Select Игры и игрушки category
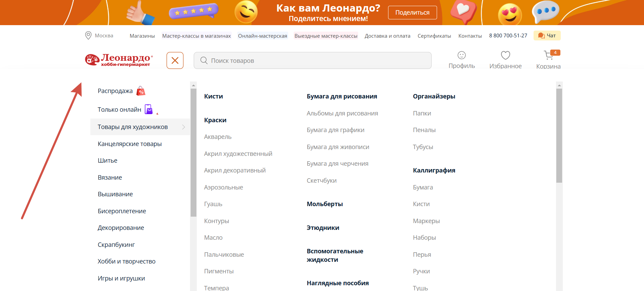Image resolution: width=644 pixels, height=291 pixels. [x=121, y=278]
